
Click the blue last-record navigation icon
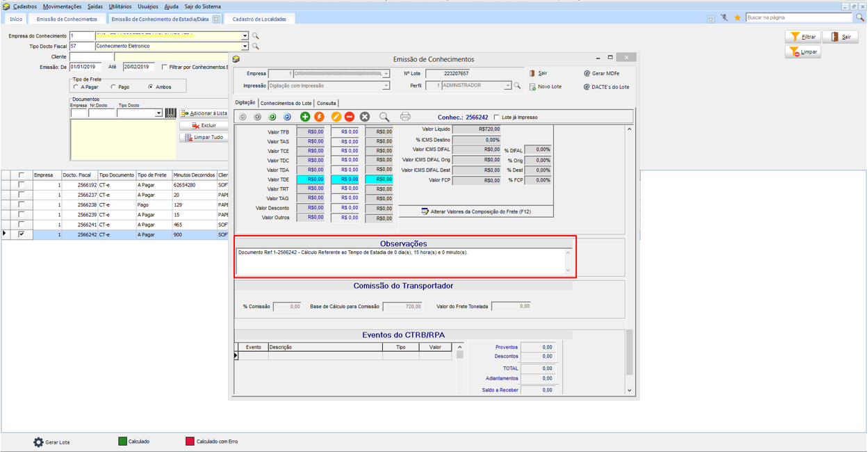pos(287,117)
